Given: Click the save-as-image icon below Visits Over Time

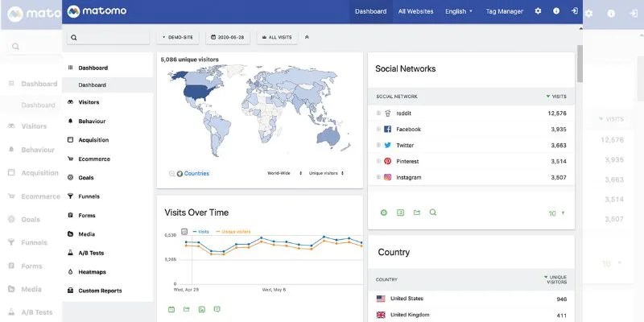Looking at the screenshot, I should tap(202, 309).
